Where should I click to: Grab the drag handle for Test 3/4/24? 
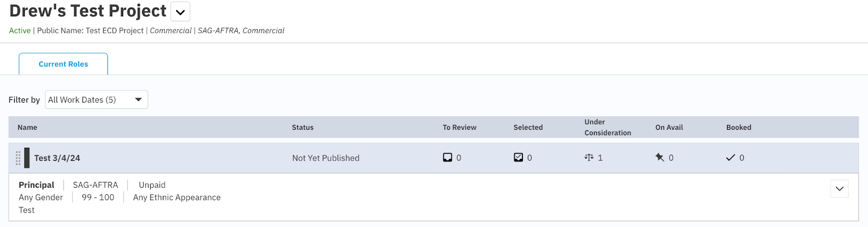coord(18,158)
